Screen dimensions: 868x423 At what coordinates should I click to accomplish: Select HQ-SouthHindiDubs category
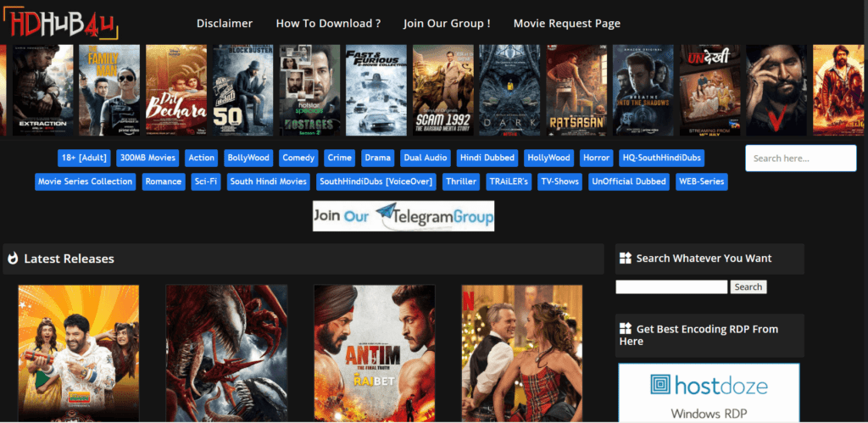661,158
